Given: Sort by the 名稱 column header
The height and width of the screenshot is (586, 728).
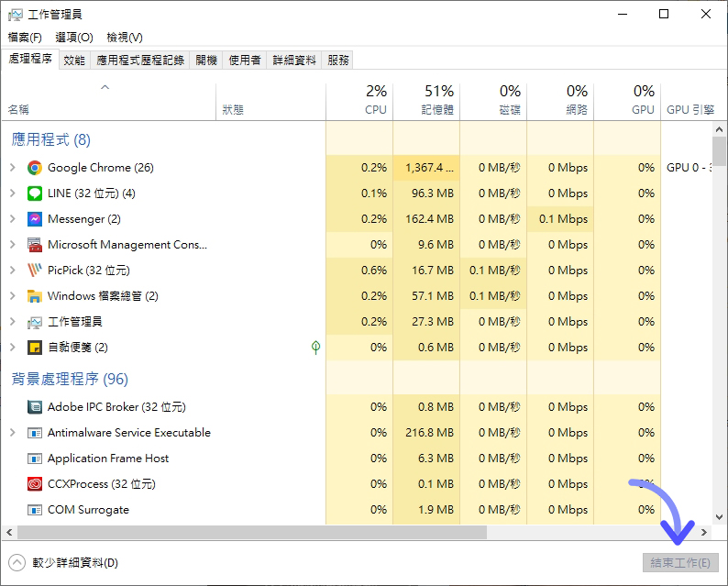Looking at the screenshot, I should pyautogui.click(x=108, y=102).
